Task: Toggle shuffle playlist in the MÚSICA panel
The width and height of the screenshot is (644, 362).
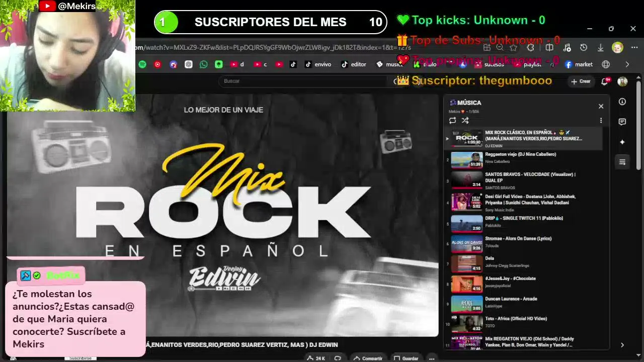Action: pyautogui.click(x=465, y=121)
